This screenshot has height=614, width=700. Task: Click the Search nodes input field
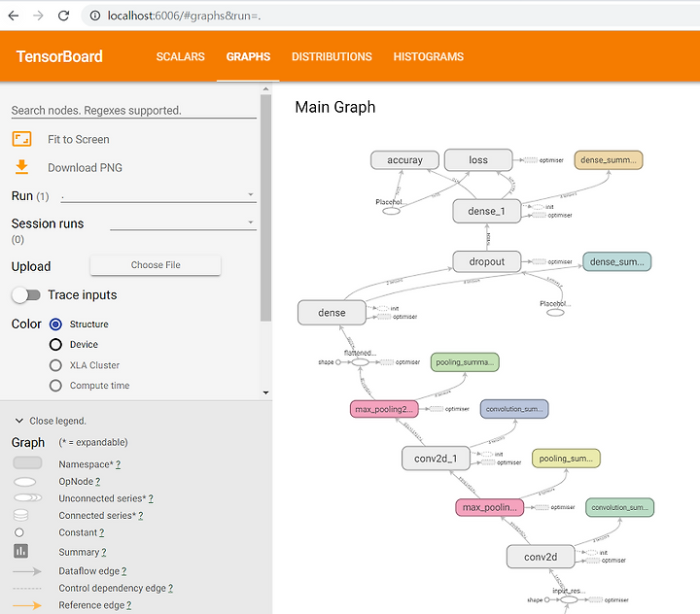133,110
